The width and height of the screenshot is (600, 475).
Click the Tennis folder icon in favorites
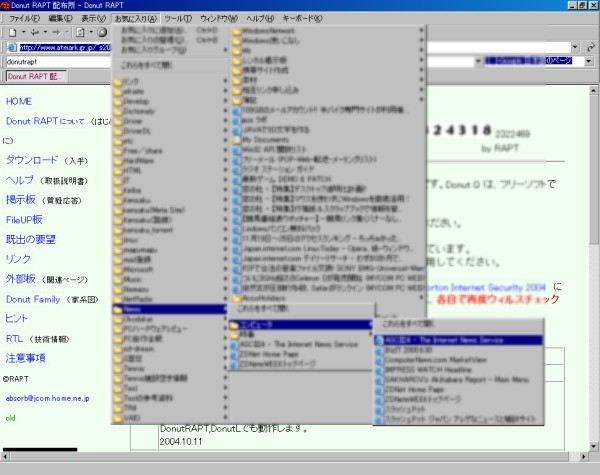pyautogui.click(x=117, y=367)
